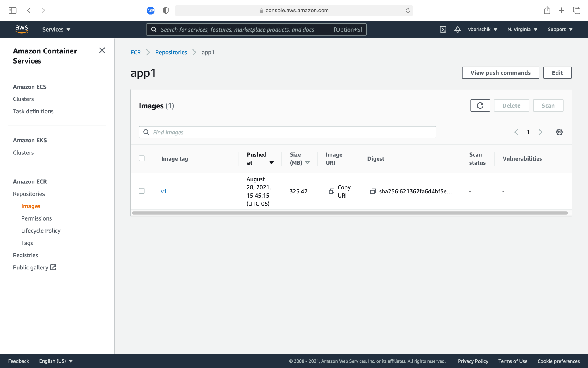The height and width of the screenshot is (368, 588).
Task: Open the notifications bell icon
Action: tap(458, 29)
